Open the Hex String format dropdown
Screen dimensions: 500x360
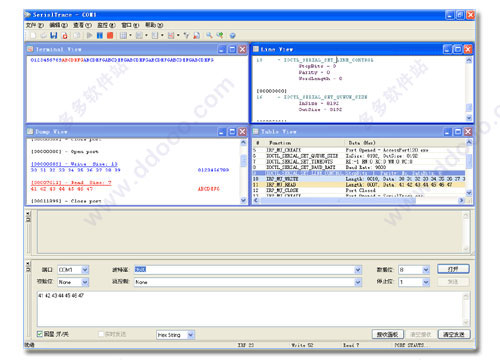click(191, 335)
